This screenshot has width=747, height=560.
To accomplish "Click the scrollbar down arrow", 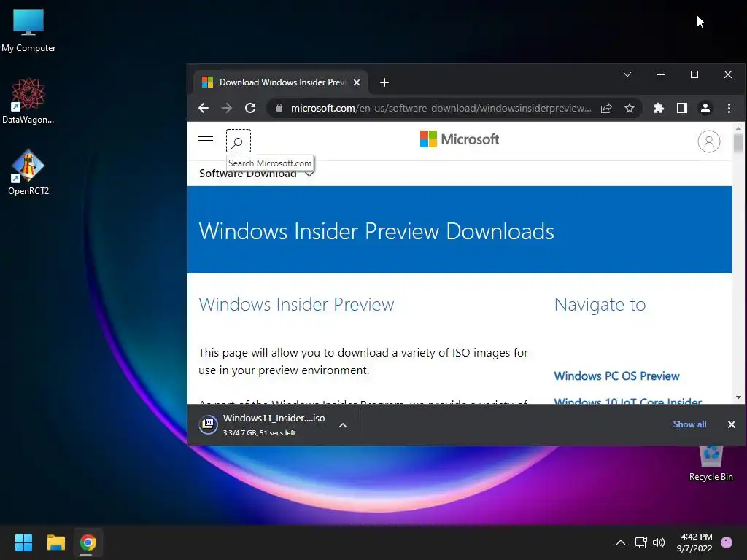I will (x=738, y=397).
